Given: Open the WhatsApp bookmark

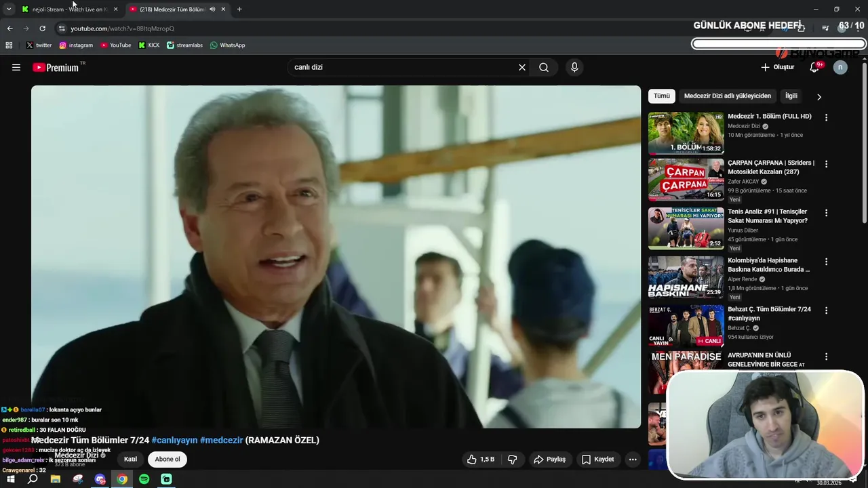Looking at the screenshot, I should click(228, 45).
